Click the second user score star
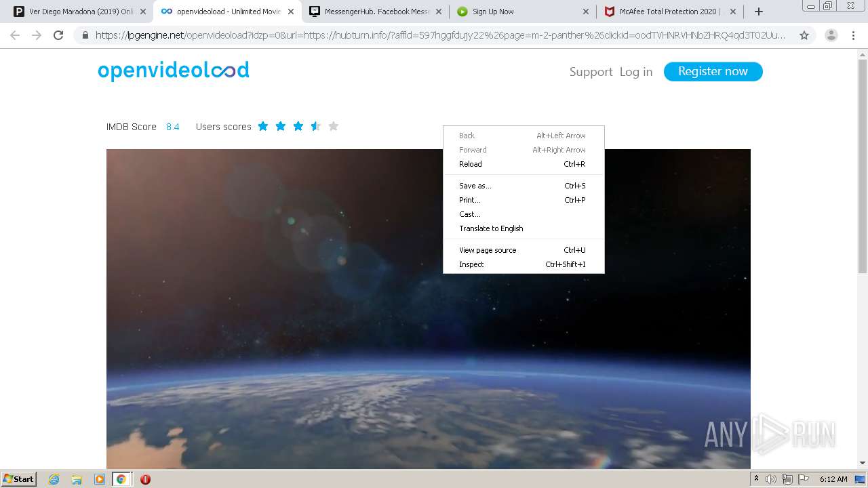This screenshot has height=488, width=868. pos(281,126)
